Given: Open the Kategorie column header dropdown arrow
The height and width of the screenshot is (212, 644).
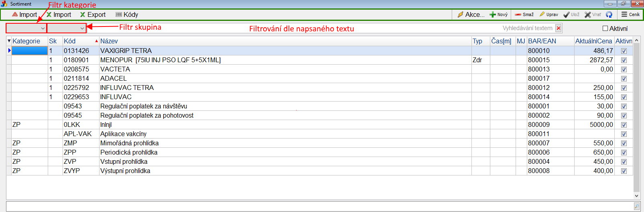Looking at the screenshot, I should coord(9,41).
